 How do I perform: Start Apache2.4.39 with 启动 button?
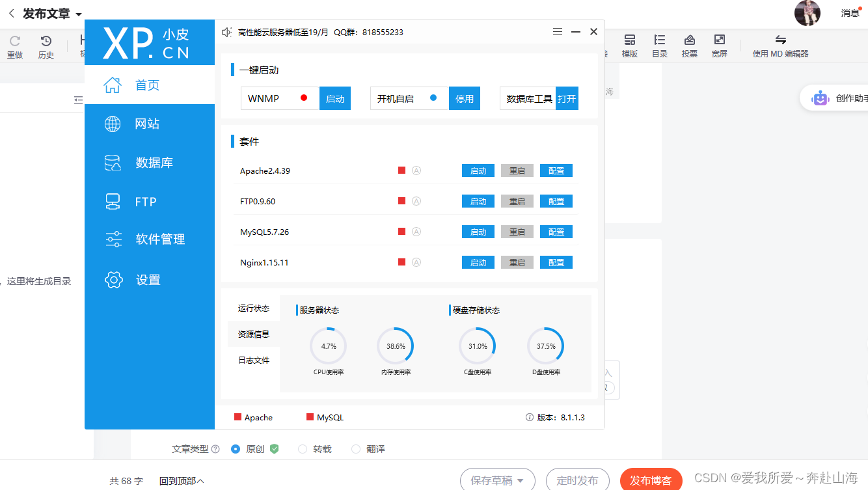coord(478,170)
